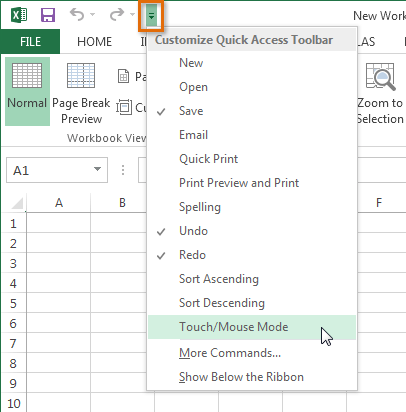Add Open to the Quick Access Toolbar
406x412 pixels.
tap(252, 87)
